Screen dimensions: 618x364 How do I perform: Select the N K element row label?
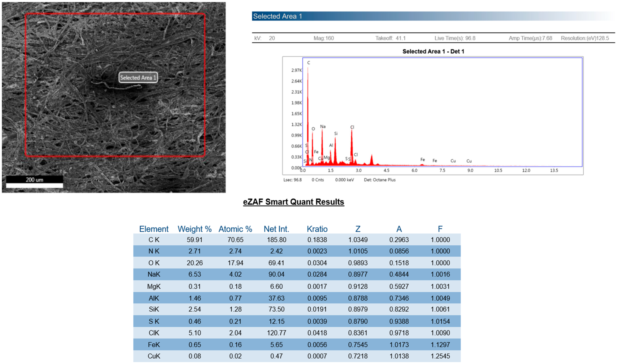click(x=154, y=251)
